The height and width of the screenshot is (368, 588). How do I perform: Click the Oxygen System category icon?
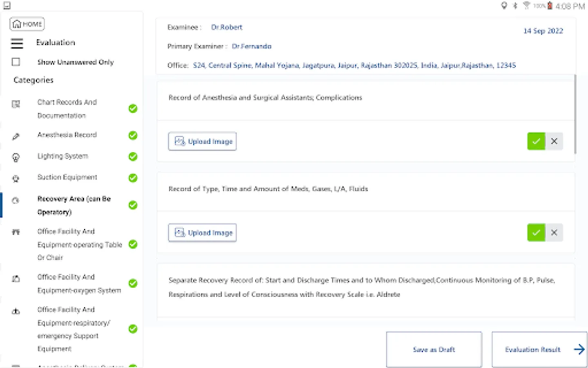pos(16,279)
